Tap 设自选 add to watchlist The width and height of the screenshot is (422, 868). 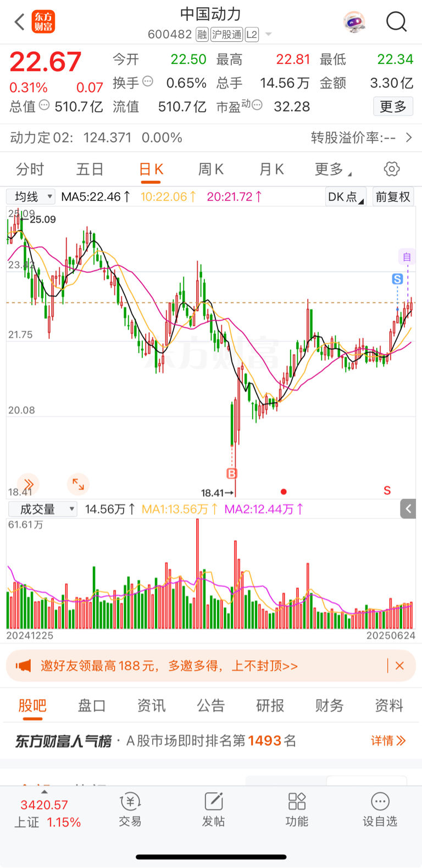pyautogui.click(x=380, y=810)
